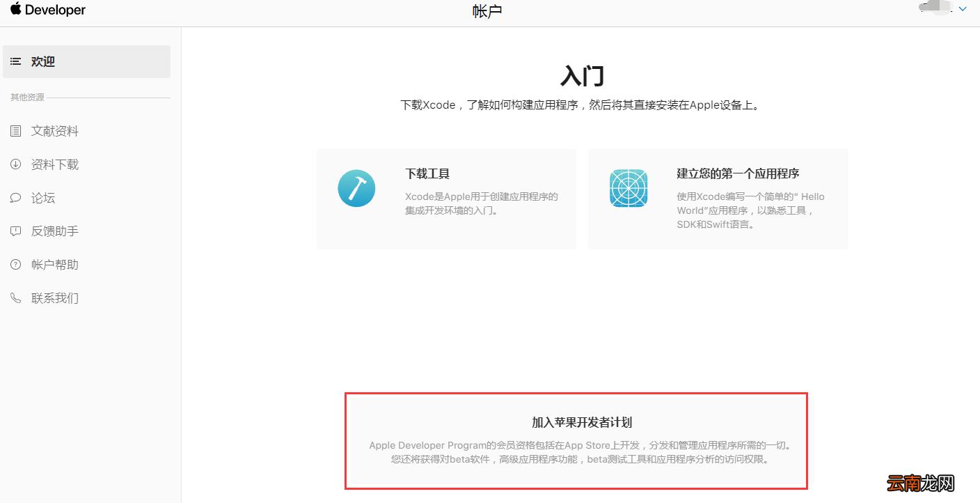This screenshot has width=980, height=503.
Task: Click the 帐户 page title
Action: coord(487,11)
